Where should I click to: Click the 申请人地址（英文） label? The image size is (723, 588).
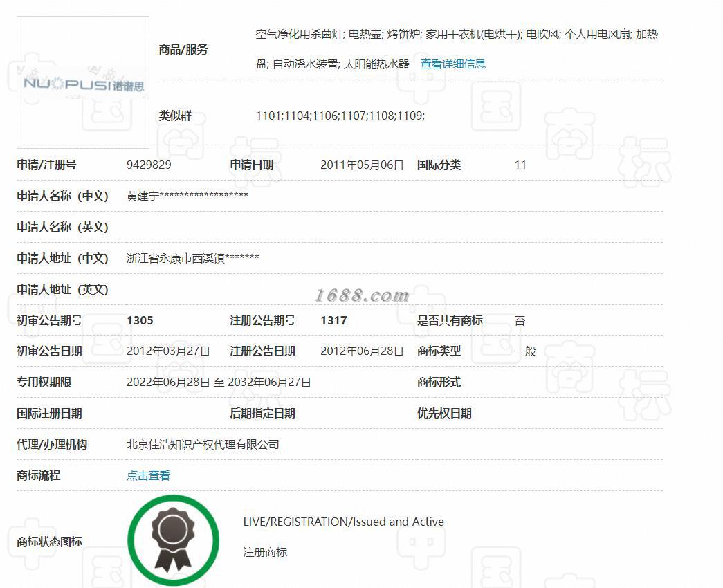click(x=62, y=290)
